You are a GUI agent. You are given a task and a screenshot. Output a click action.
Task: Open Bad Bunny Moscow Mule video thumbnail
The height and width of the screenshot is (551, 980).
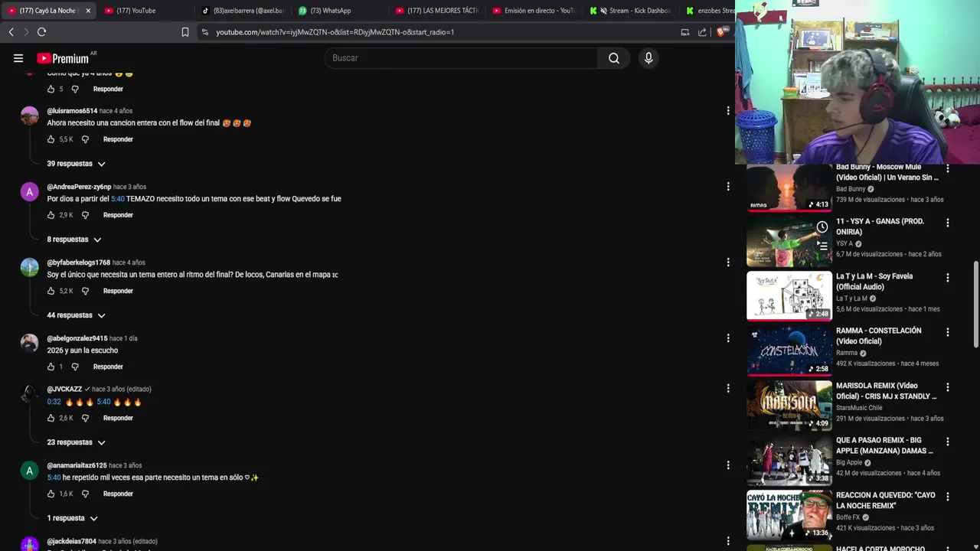tap(789, 187)
